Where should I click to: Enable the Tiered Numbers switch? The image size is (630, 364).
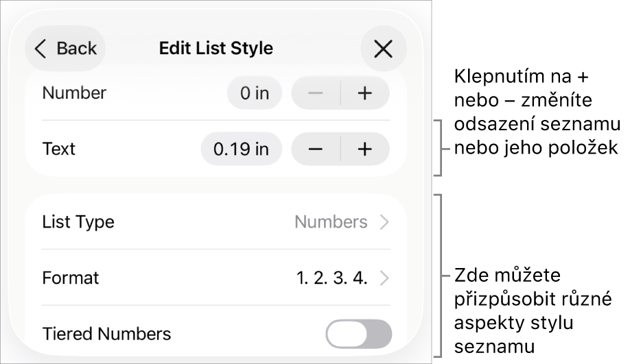(359, 334)
